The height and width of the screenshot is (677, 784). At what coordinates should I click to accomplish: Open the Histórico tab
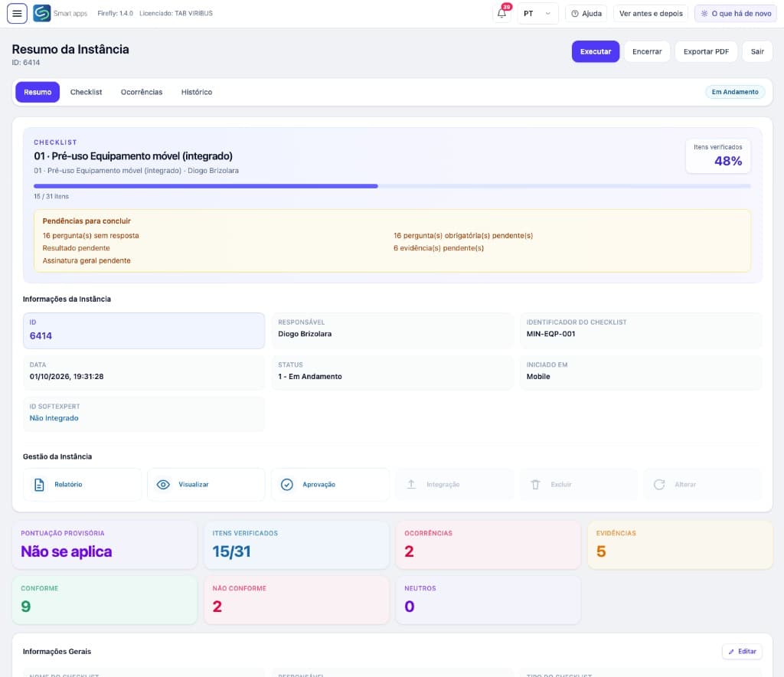[x=197, y=92]
